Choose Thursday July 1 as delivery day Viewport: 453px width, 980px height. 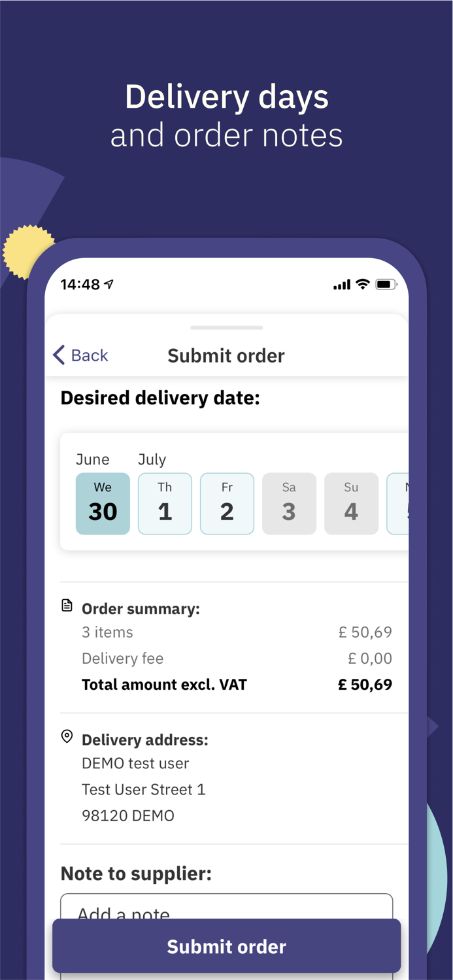[165, 503]
